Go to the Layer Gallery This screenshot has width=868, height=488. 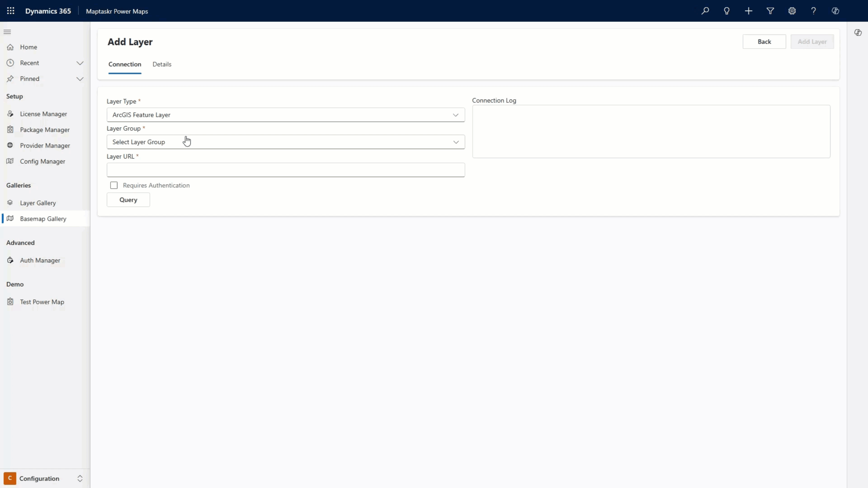pyautogui.click(x=38, y=203)
